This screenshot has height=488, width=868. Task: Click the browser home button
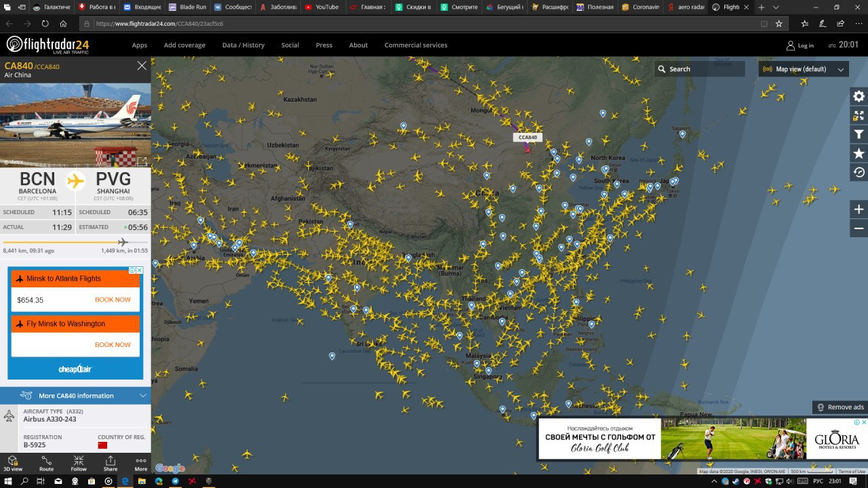tap(63, 23)
